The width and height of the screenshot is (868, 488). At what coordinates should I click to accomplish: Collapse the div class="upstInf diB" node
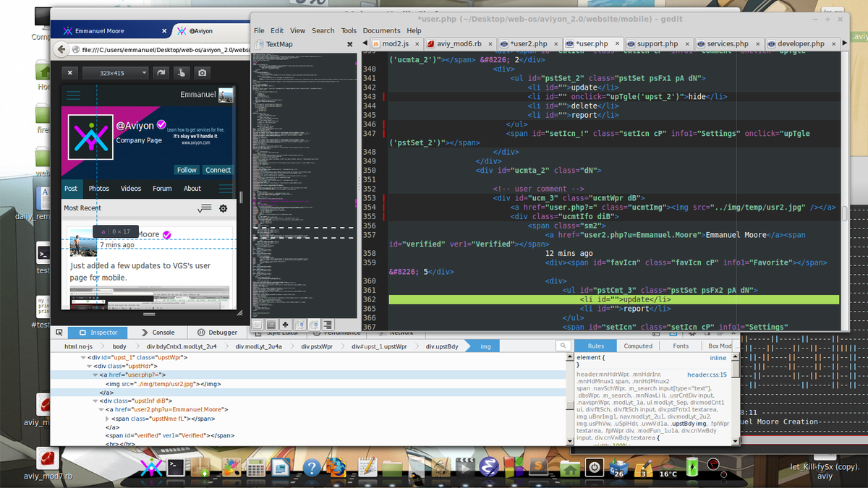95,401
